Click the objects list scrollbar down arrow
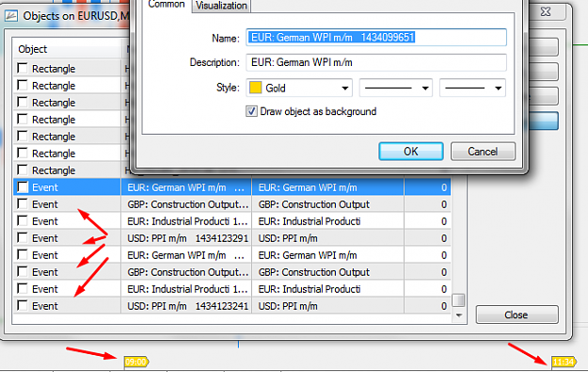 click(458, 315)
